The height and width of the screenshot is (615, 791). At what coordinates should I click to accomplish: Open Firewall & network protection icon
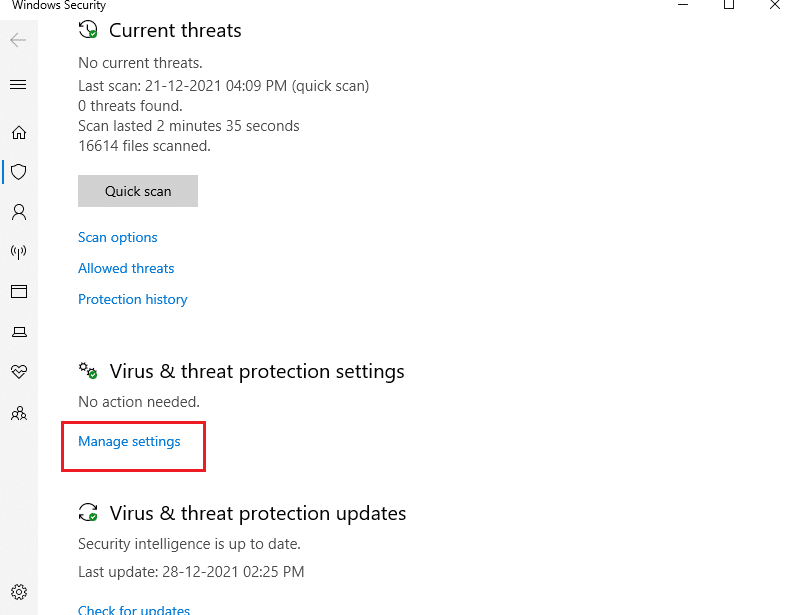18,252
